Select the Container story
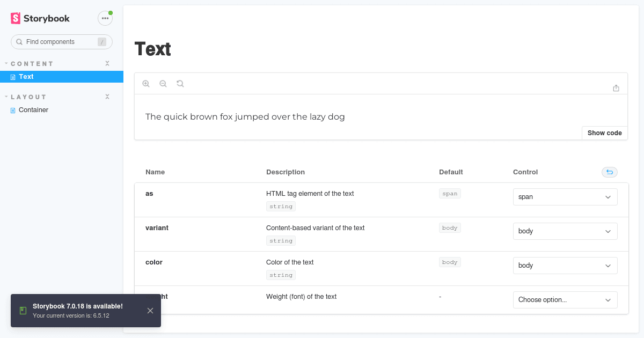The width and height of the screenshot is (644, 338). click(x=33, y=109)
